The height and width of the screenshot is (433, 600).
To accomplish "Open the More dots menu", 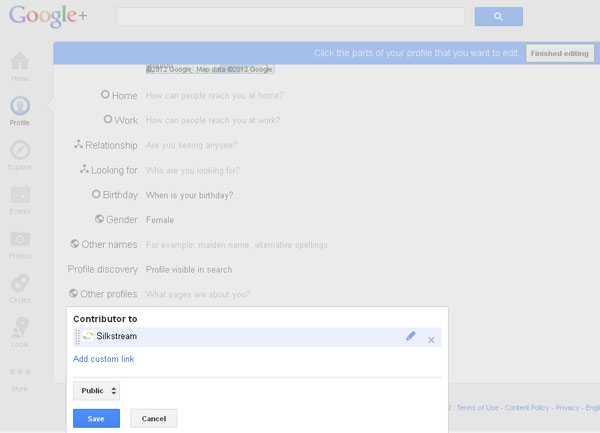I will click(20, 372).
